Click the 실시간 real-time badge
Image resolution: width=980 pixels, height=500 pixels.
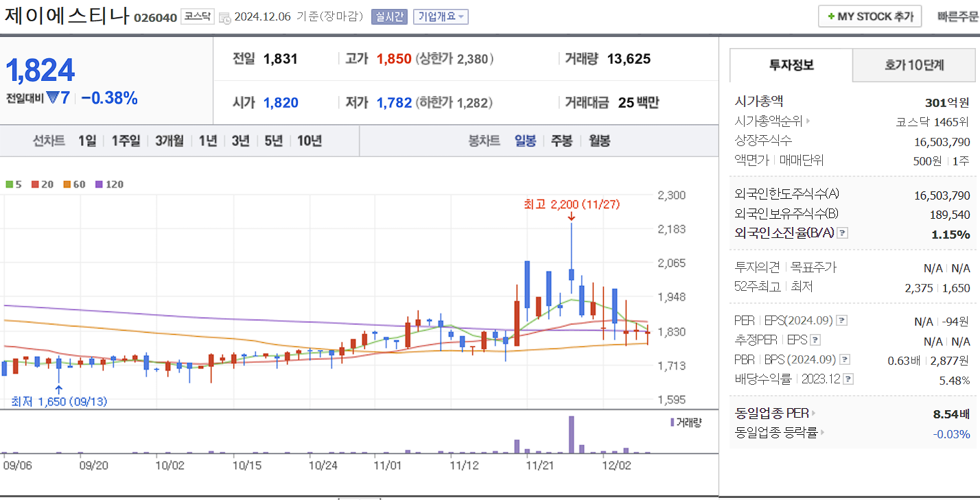(389, 16)
